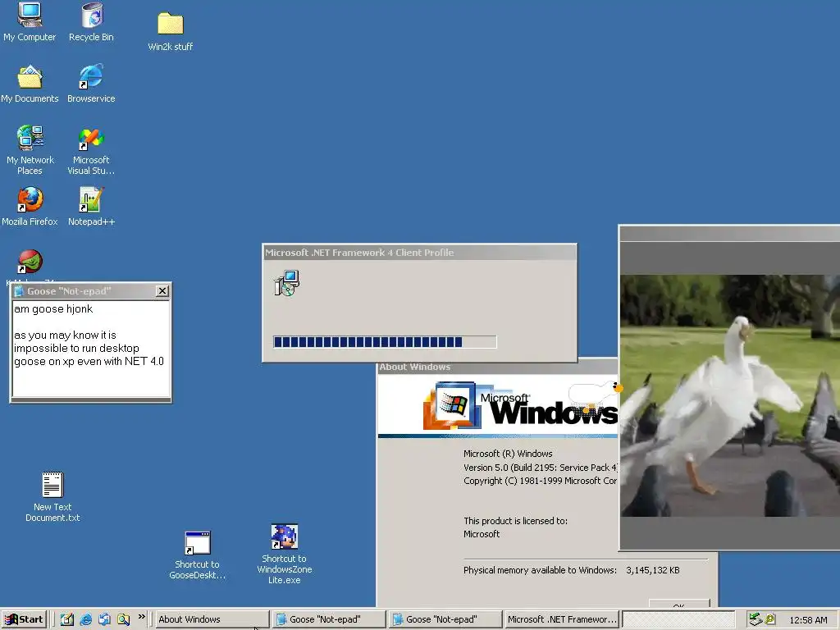
Task: Switch to About Windows taskbar button
Action: coord(212,619)
